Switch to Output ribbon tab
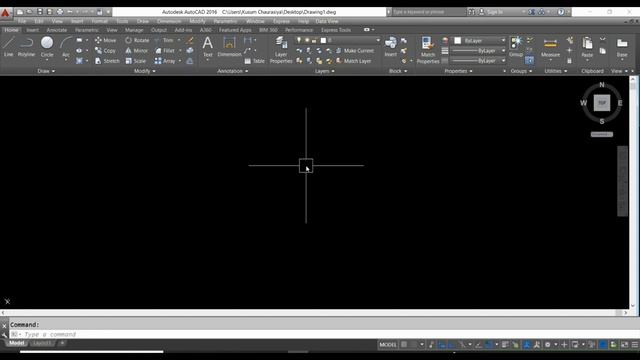Viewport: 640px width, 360px height. (x=159, y=30)
